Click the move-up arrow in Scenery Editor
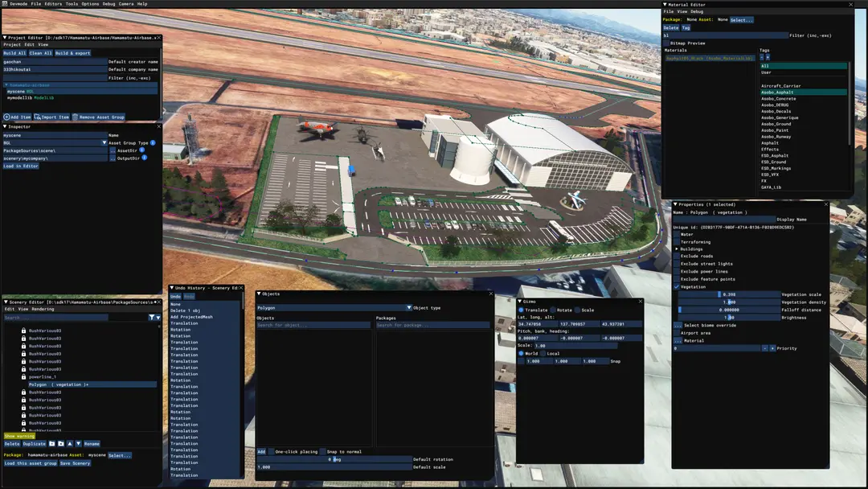This screenshot has width=868, height=489. tap(70, 444)
